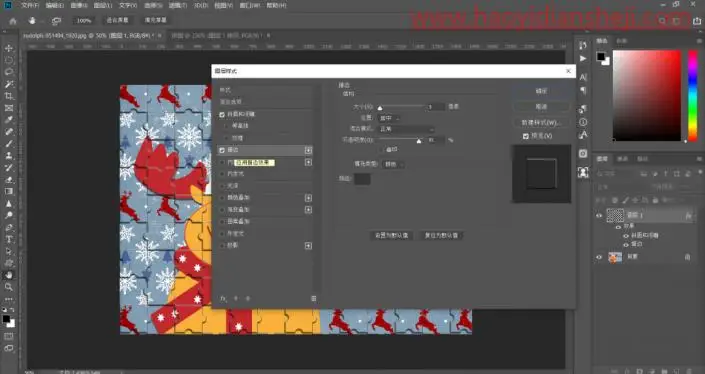Image resolution: width=705 pixels, height=374 pixels.
Task: Open the stroke Fill Type dropdown
Action: tap(393, 164)
